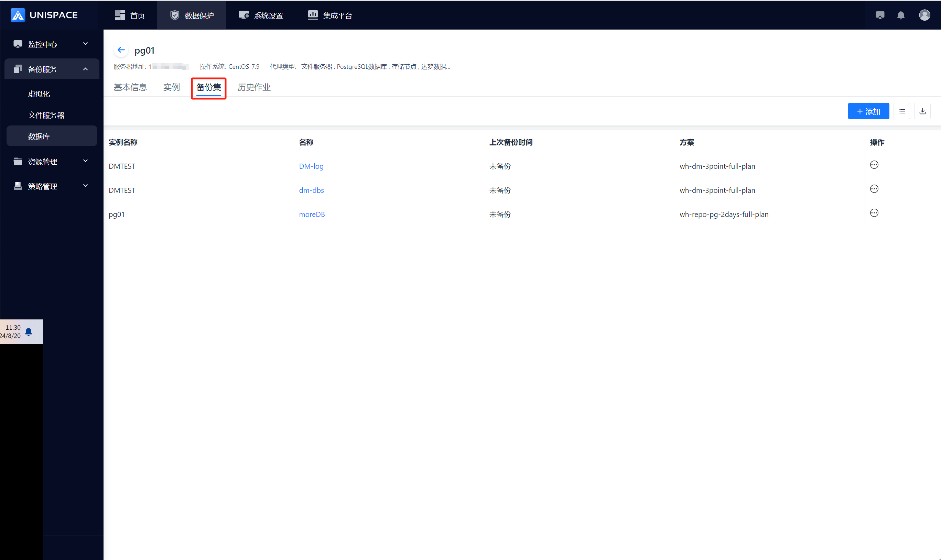Click the UNISPACE logo
This screenshot has width=941, height=560.
(44, 15)
